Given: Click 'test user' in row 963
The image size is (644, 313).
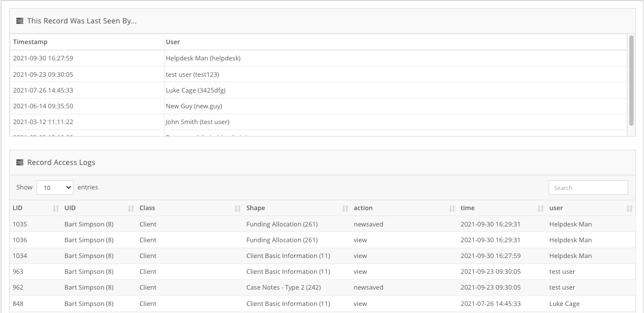Looking at the screenshot, I should 562,272.
